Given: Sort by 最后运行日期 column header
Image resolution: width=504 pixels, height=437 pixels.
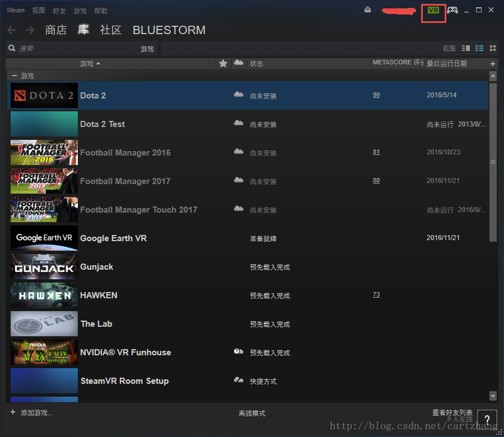Looking at the screenshot, I should 446,64.
